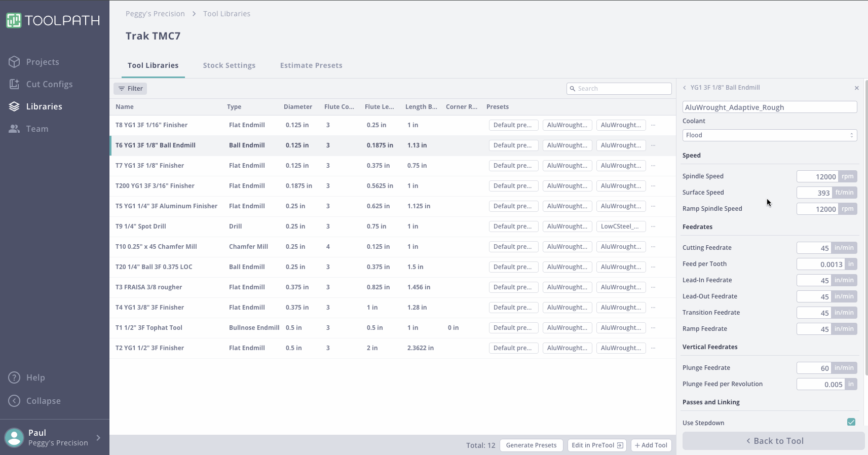The height and width of the screenshot is (455, 868).
Task: Select the T3 FRAISA 3/8 rougher row
Action: pos(393,287)
